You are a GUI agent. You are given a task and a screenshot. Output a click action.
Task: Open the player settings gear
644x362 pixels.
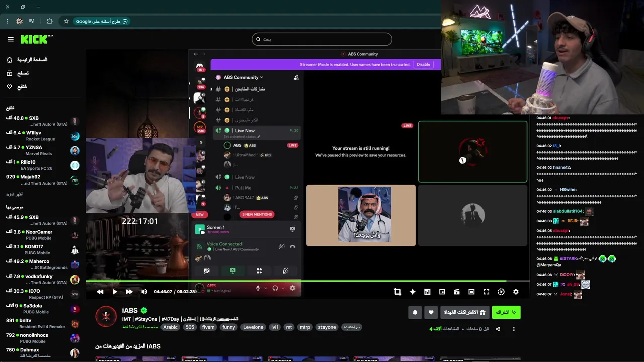coord(516,292)
